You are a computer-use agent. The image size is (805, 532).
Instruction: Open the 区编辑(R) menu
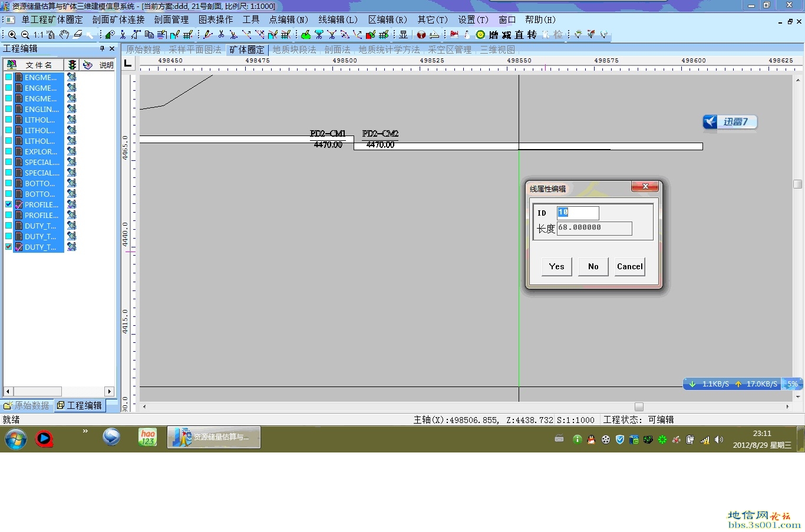388,19
